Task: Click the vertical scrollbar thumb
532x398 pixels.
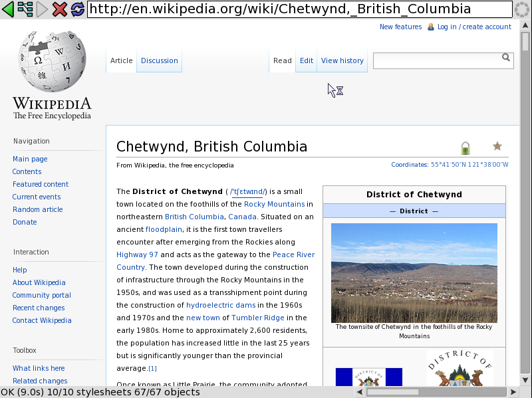Action: pos(525,41)
